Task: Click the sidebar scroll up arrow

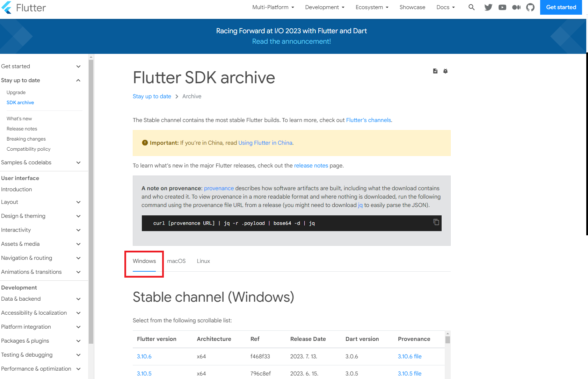Action: (91, 57)
